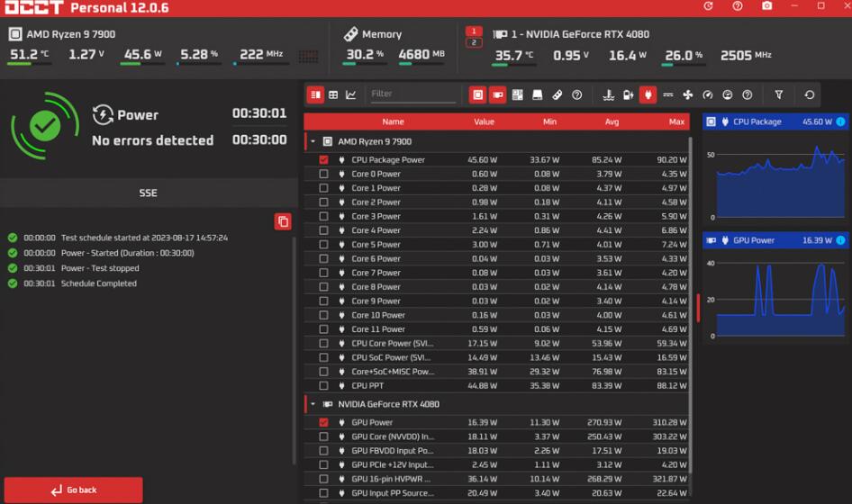The image size is (852, 504).
Task: Click in the Filter text field
Action: tap(412, 94)
